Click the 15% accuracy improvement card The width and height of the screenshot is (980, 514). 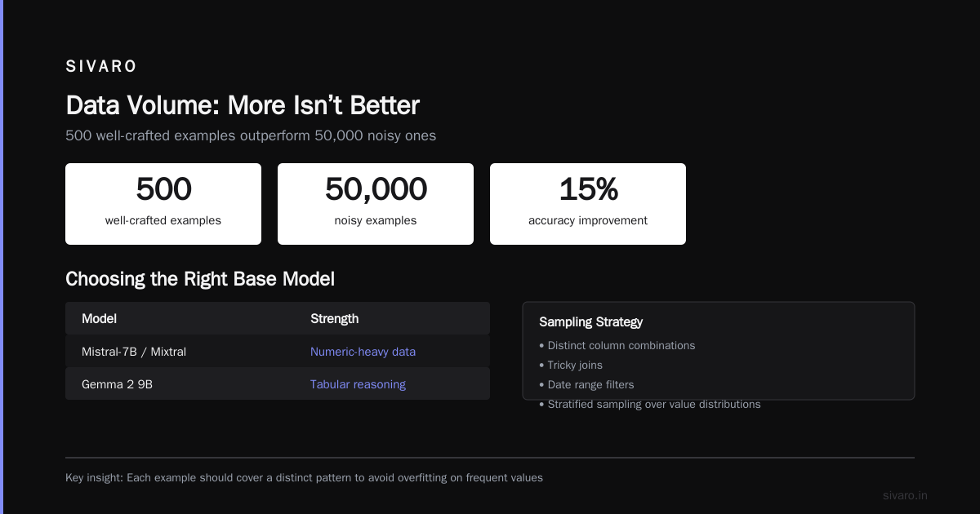click(588, 204)
